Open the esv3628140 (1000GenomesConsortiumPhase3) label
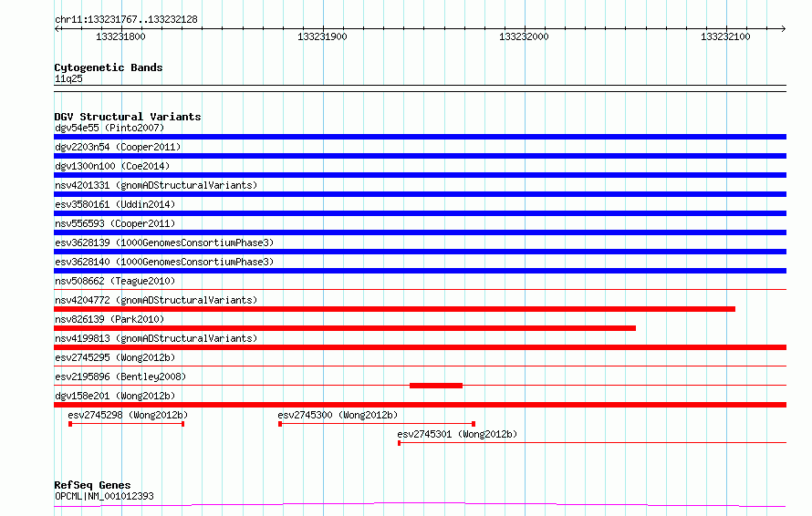Image resolution: width=812 pixels, height=516 pixels. pyautogui.click(x=164, y=262)
